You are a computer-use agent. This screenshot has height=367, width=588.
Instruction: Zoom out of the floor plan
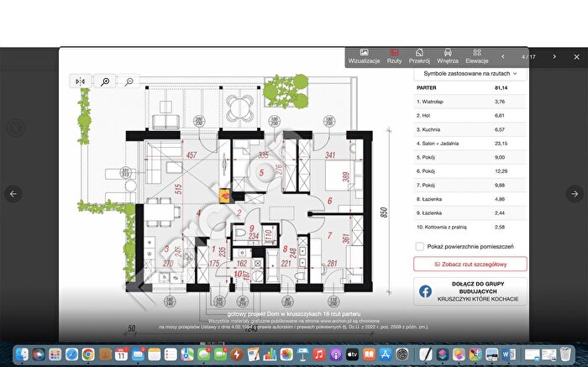(x=129, y=81)
